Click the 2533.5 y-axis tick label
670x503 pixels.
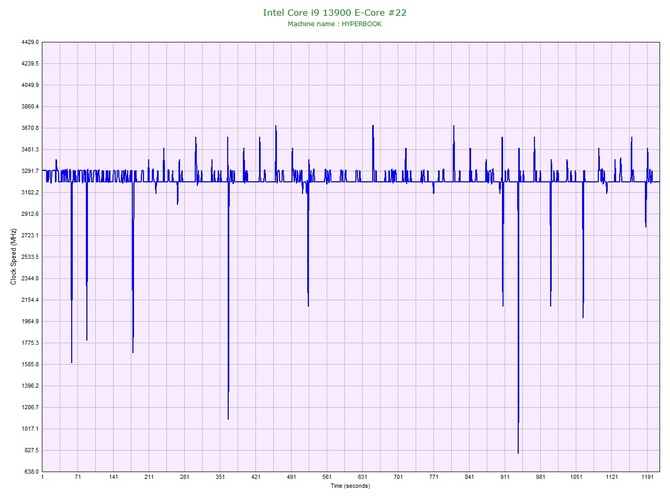(x=30, y=257)
